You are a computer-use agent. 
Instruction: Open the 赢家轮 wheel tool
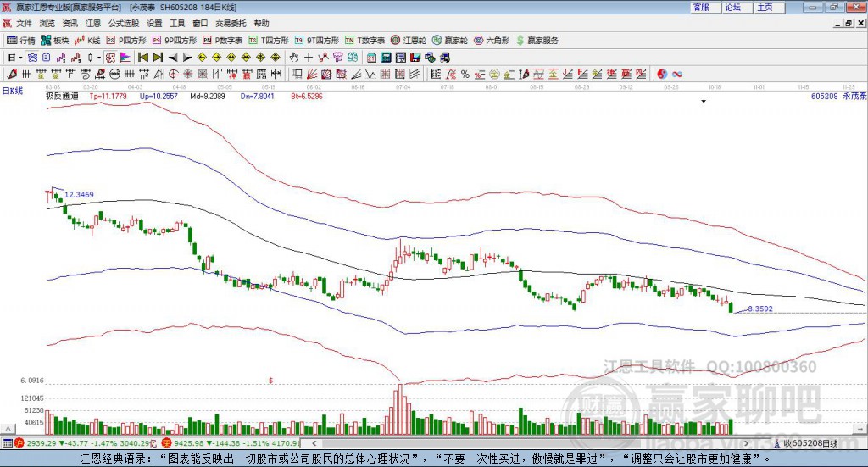(x=450, y=41)
